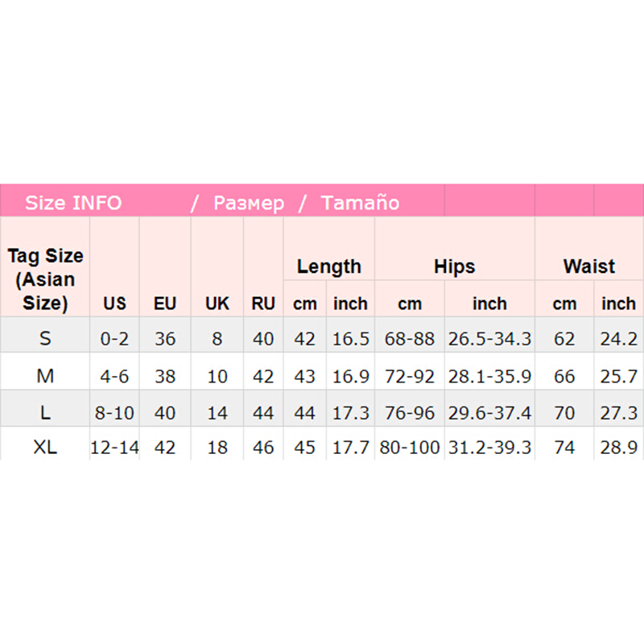This screenshot has height=644, width=644.
Task: Click the Size INFO header text
Action: (73, 203)
